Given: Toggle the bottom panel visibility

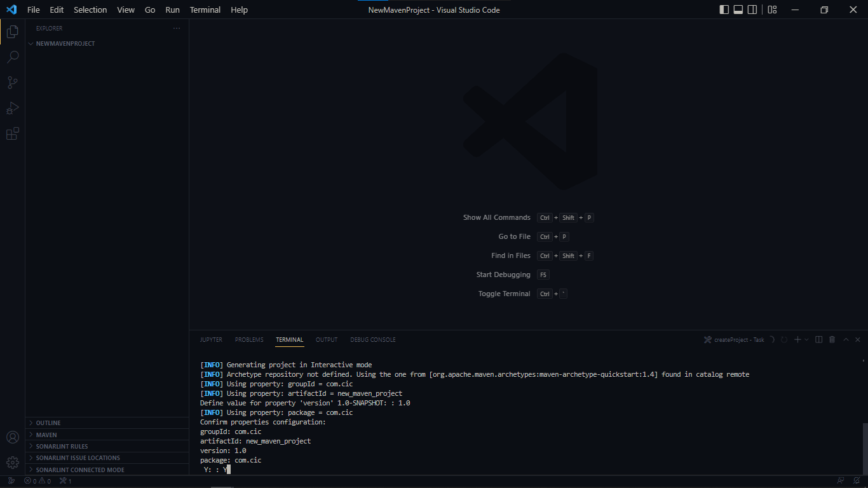Looking at the screenshot, I should point(738,10).
